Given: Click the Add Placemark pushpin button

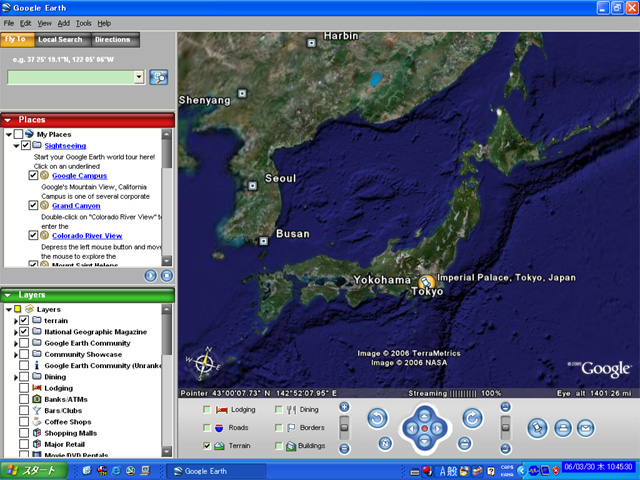Looking at the screenshot, I should pos(537,428).
